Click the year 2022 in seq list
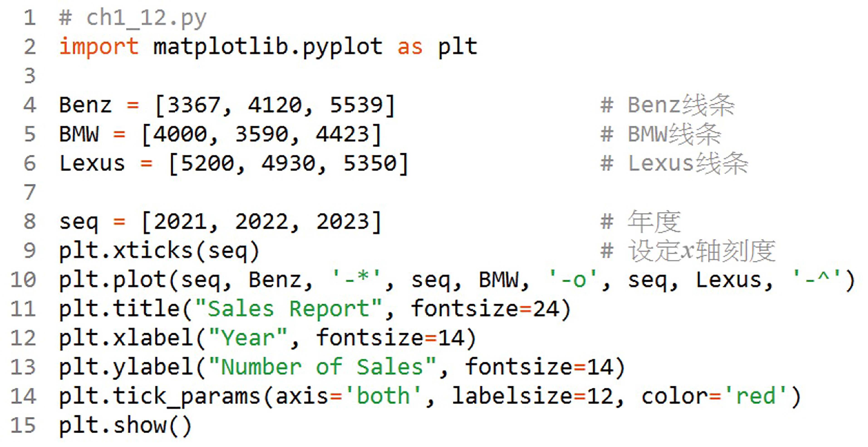Screen dimensions: 868x447 tap(261, 222)
